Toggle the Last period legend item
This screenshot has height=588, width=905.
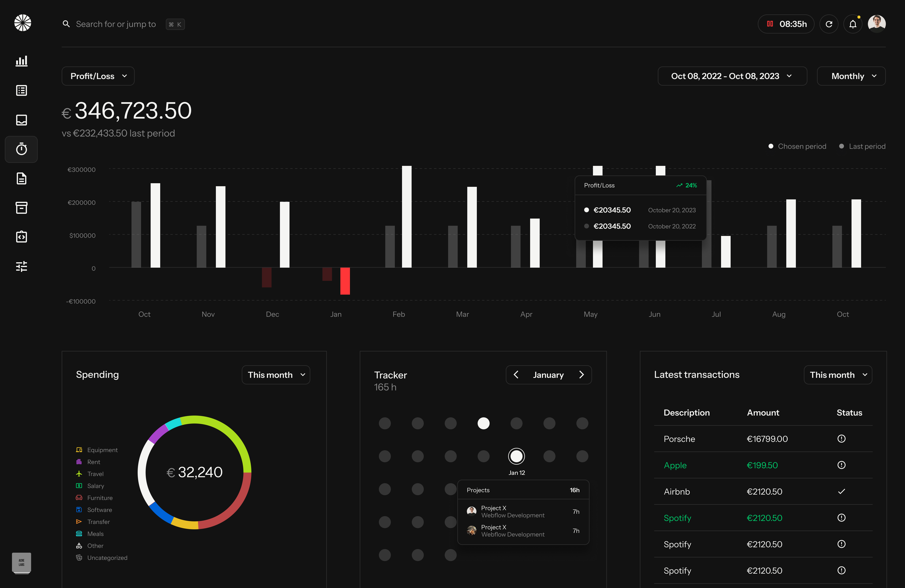863,147
